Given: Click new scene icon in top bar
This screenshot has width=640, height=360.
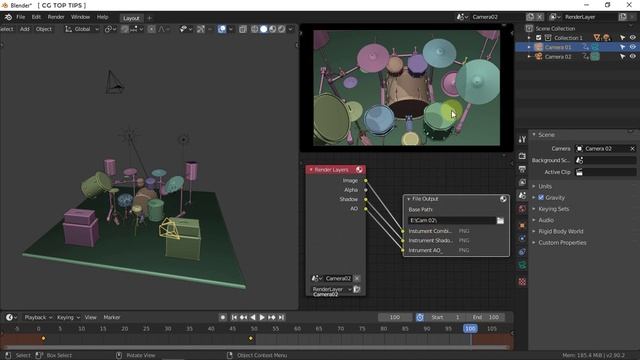Looking at the screenshot, I should [530, 17].
